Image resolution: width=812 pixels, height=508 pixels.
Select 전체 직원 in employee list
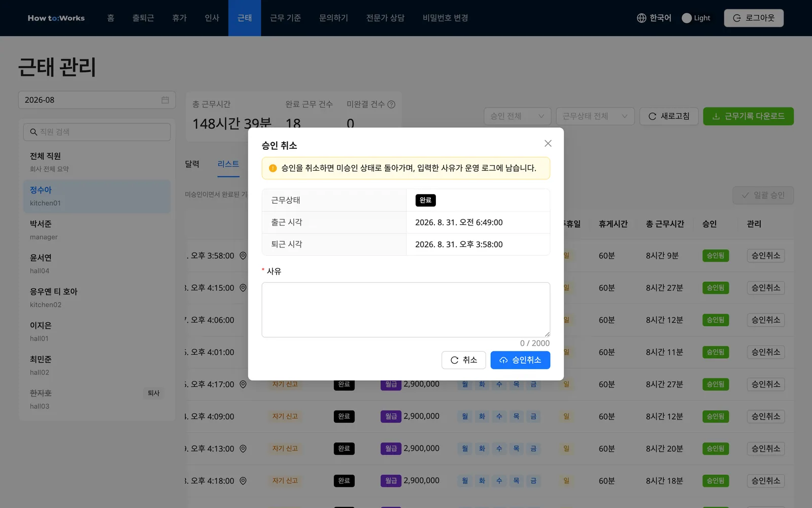point(97,162)
